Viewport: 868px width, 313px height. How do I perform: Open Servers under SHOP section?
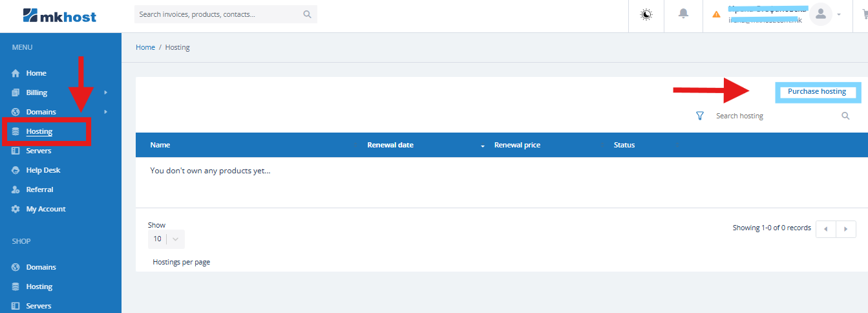pos(39,306)
